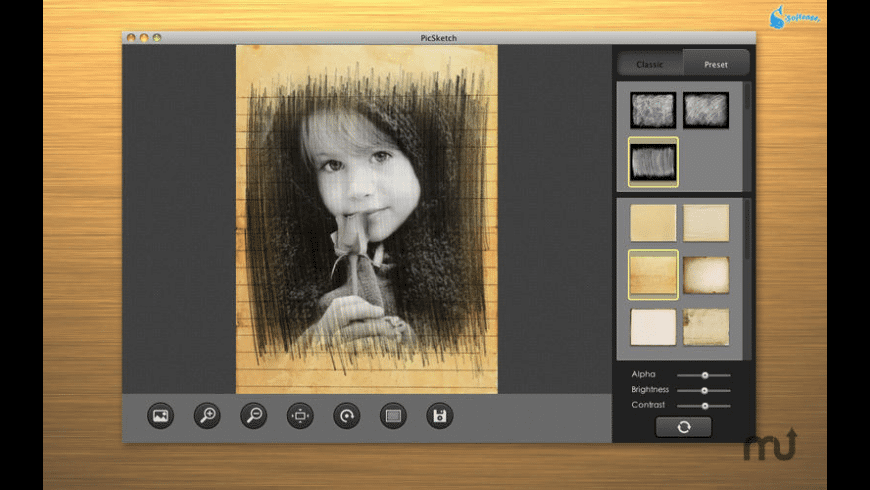The width and height of the screenshot is (870, 490).
Task: Click the sketched portrait preview image
Action: 367,219
